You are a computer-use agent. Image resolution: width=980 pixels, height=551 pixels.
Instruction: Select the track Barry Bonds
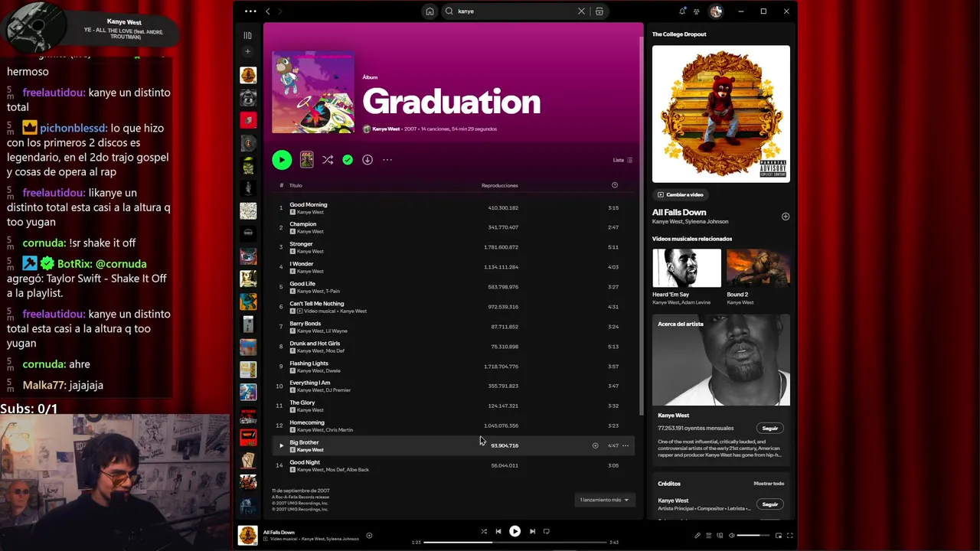[455, 327]
